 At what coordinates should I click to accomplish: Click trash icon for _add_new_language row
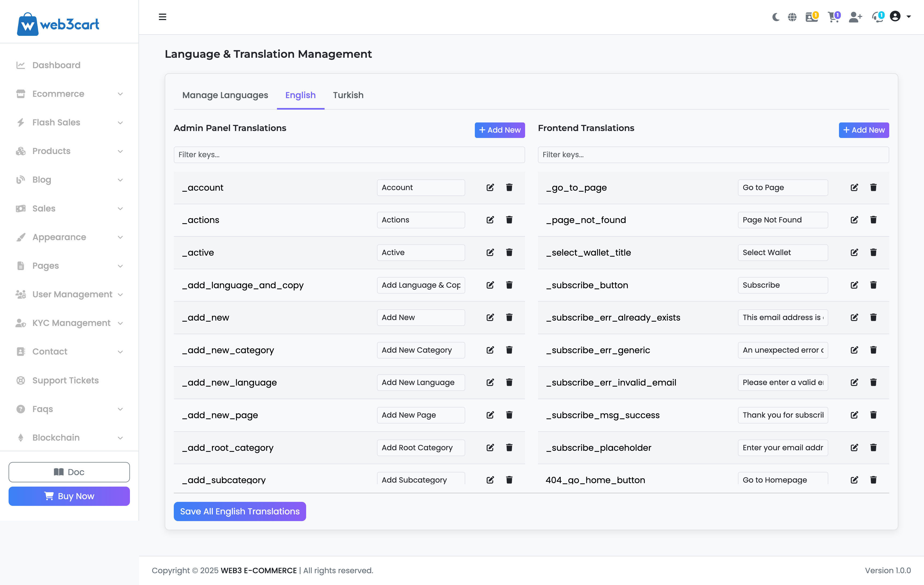point(509,382)
